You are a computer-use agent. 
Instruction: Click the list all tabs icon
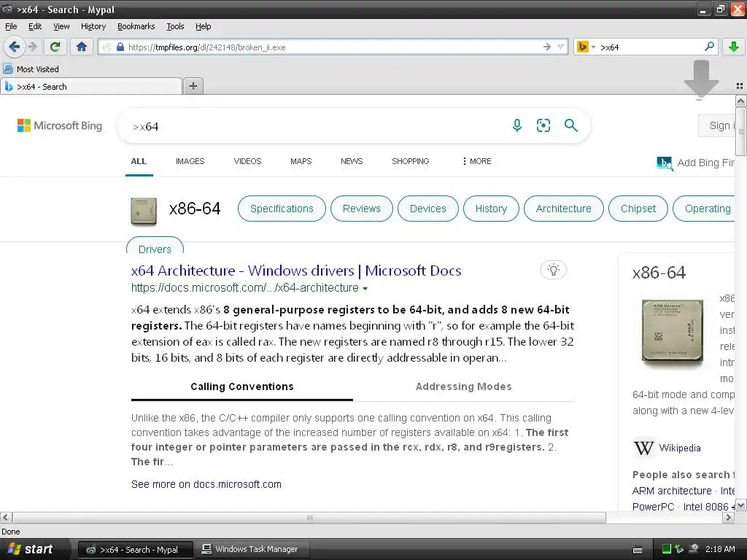[x=740, y=86]
